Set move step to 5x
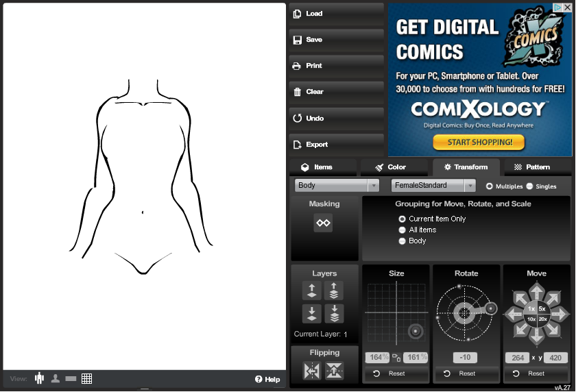 pos(542,308)
